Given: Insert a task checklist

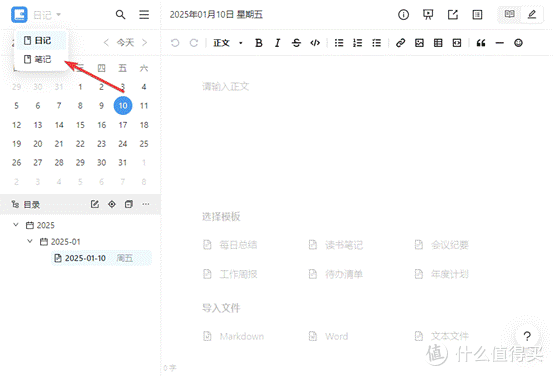Looking at the screenshot, I should 376,43.
